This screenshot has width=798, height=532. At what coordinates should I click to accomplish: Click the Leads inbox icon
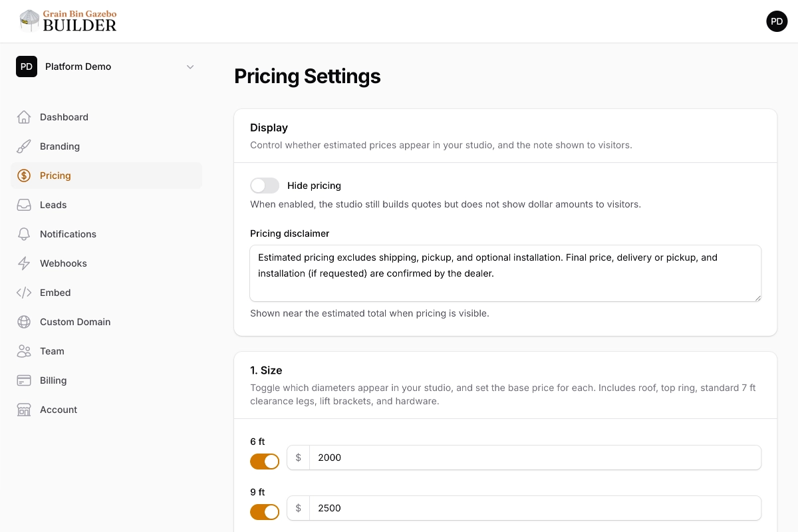pos(24,205)
